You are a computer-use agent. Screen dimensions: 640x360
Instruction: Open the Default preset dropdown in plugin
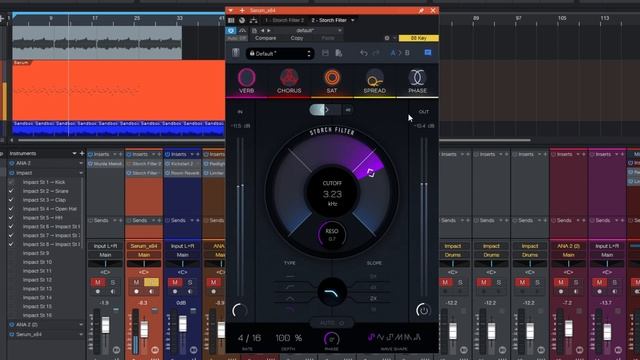[x=280, y=53]
